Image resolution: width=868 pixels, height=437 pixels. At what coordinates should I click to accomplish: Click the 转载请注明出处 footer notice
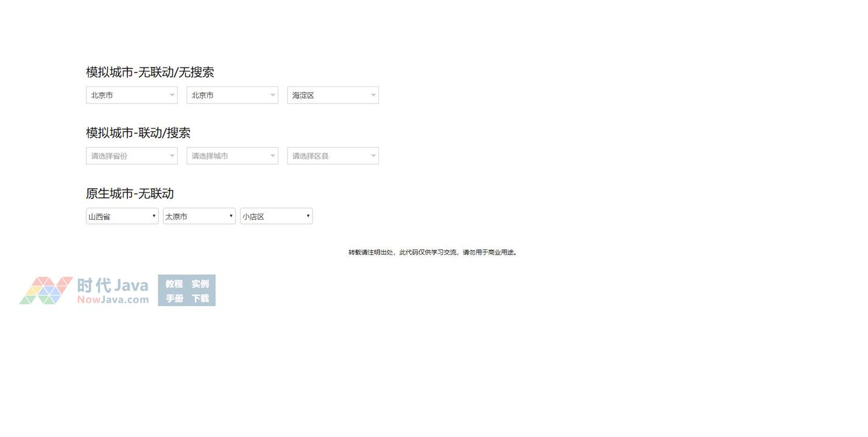point(432,252)
